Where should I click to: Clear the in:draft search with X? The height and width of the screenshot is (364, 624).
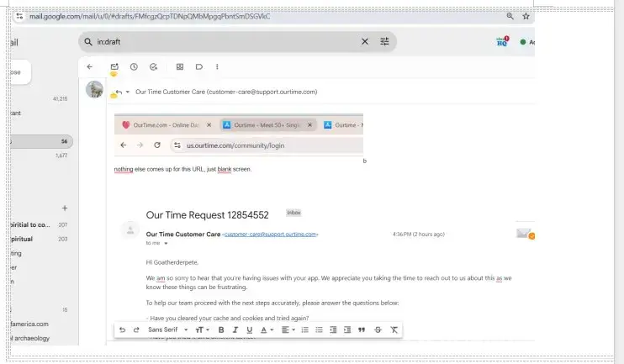(x=364, y=41)
